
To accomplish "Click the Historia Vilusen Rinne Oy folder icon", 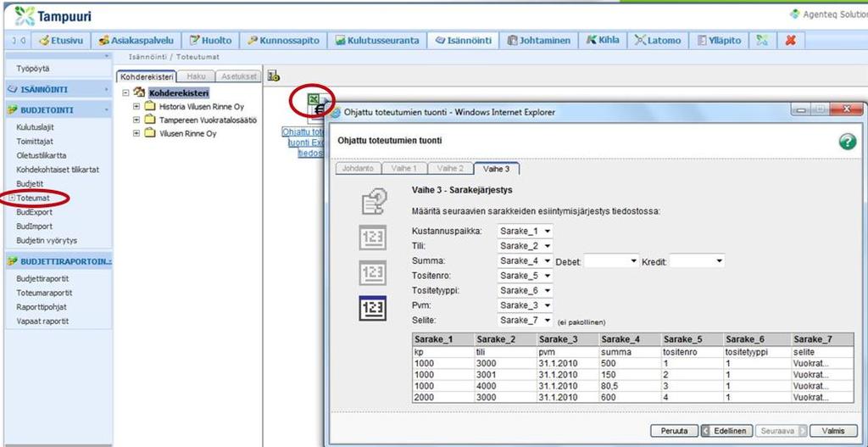I will 149,106.
